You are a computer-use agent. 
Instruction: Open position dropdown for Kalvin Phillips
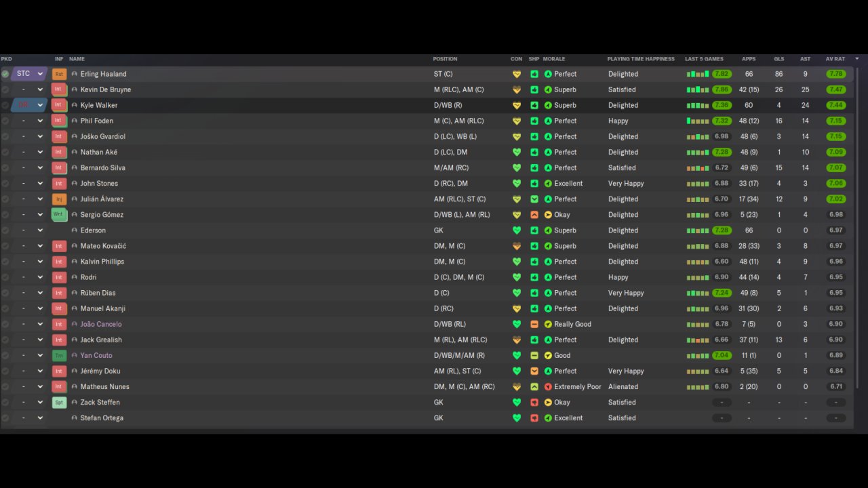(28, 262)
